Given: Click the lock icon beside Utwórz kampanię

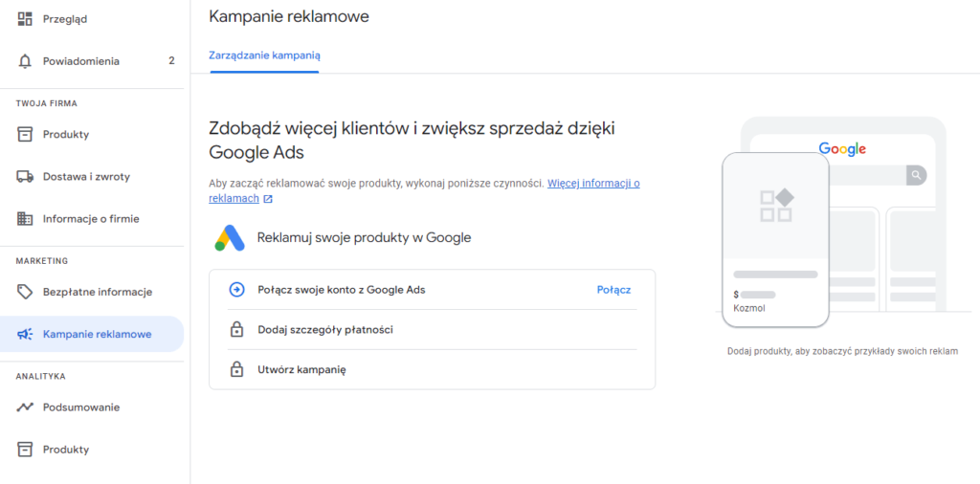Looking at the screenshot, I should [x=237, y=369].
